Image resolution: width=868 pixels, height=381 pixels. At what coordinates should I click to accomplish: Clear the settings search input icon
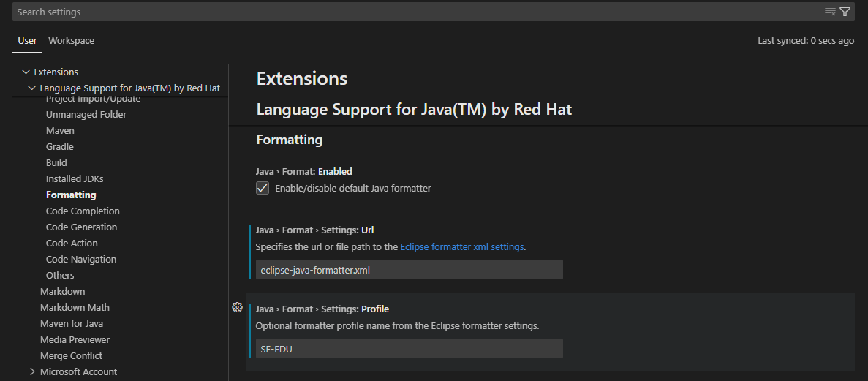830,12
